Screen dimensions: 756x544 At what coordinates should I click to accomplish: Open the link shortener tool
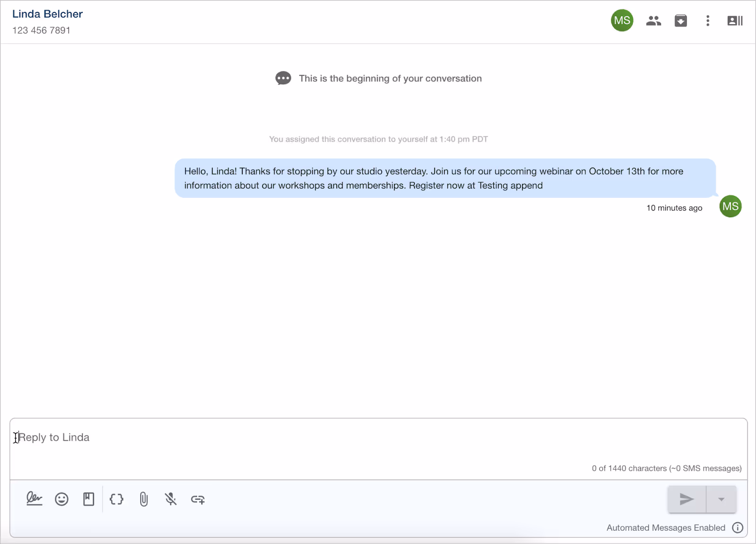pos(198,500)
